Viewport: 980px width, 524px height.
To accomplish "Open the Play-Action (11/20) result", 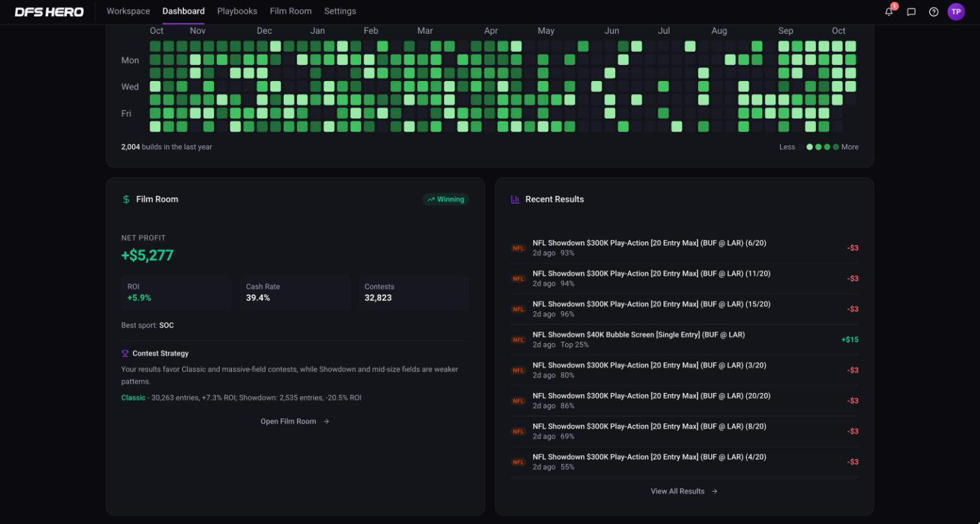I will tap(684, 279).
